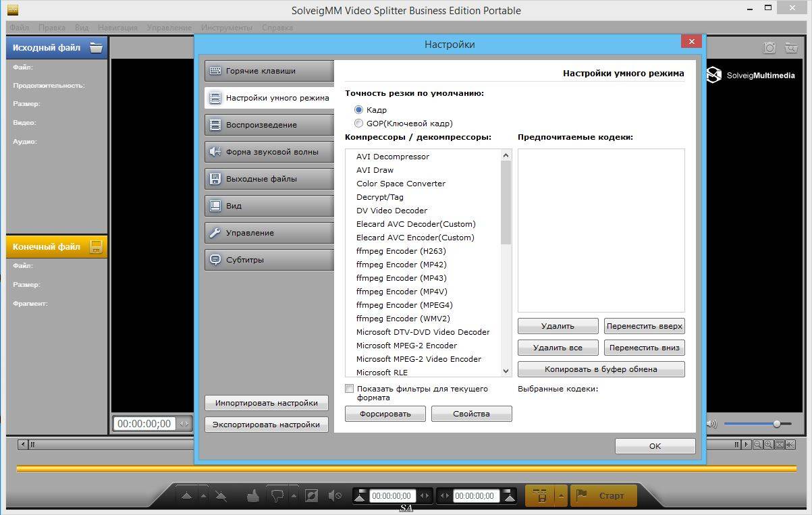Click the timecode field below preview
The height and width of the screenshot is (515, 812).
coord(144,424)
